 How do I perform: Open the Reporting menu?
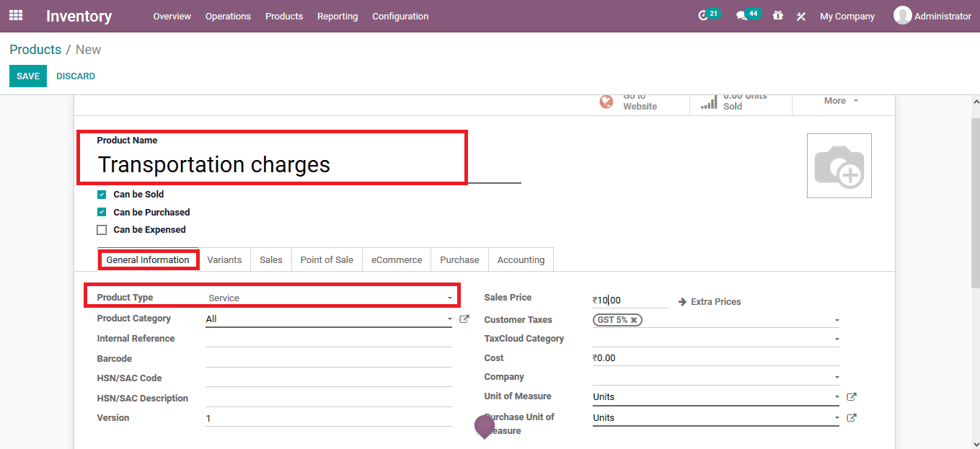point(337,16)
